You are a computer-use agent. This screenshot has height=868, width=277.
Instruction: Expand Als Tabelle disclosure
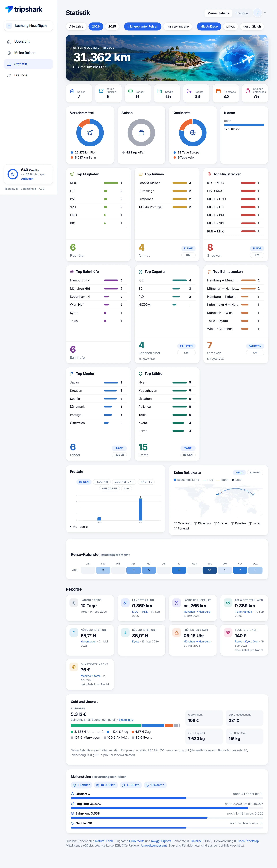point(79,527)
